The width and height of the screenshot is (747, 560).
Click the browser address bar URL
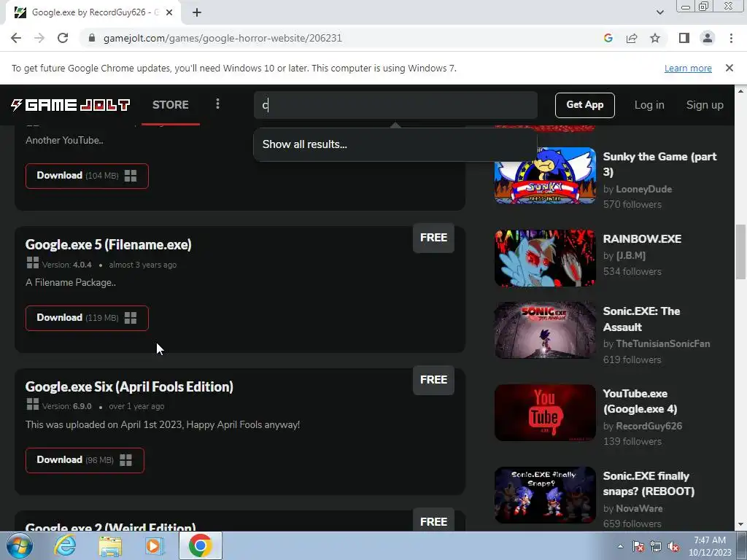(222, 38)
